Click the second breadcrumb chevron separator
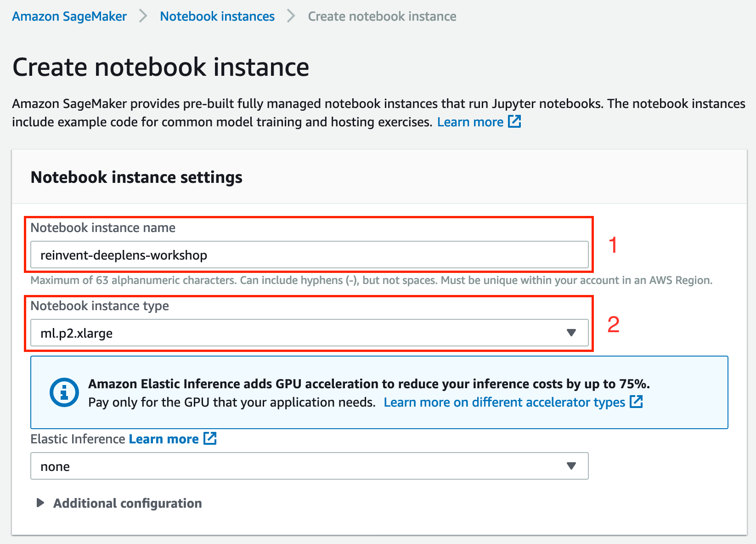Viewport: 756px width, 544px height. coord(291,16)
